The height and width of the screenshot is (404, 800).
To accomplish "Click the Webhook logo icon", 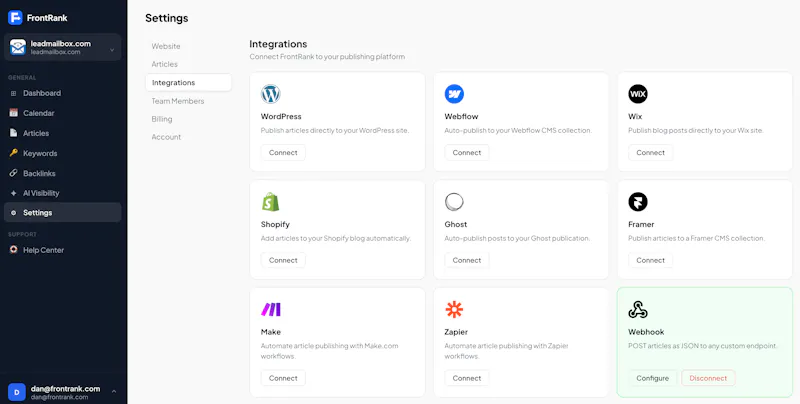I will tap(638, 310).
